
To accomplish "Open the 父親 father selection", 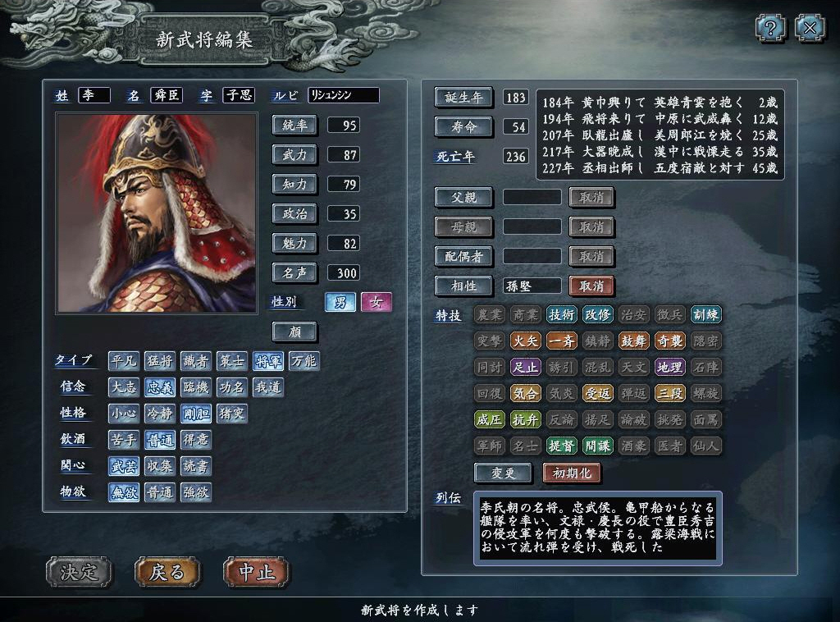I will 463,197.
